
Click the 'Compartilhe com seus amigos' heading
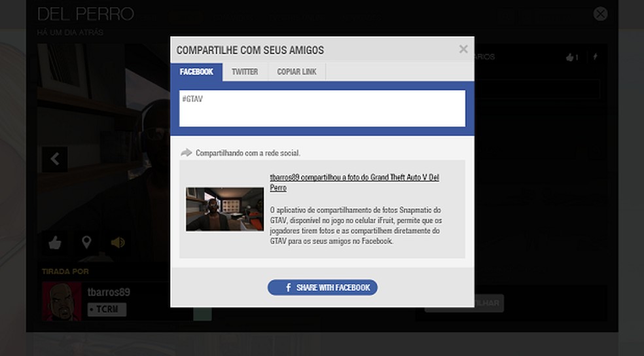pyautogui.click(x=250, y=50)
